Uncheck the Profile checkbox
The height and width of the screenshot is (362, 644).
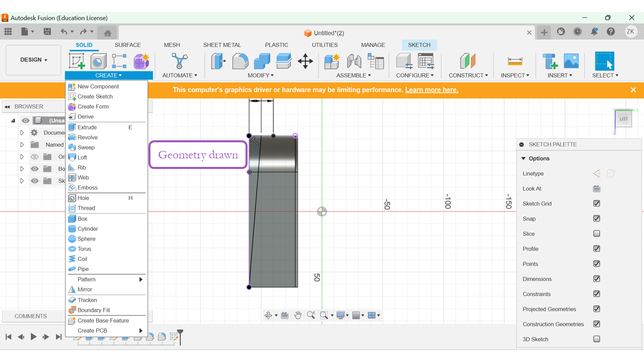[x=597, y=249]
